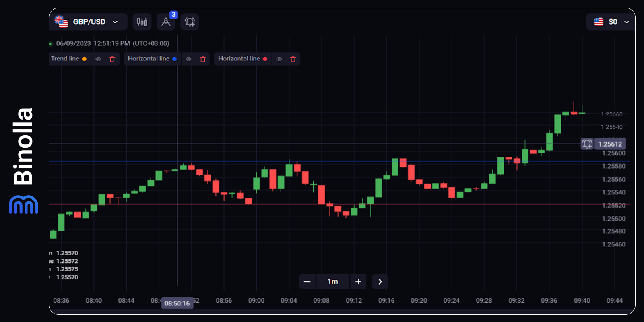This screenshot has height=322, width=644.
Task: Toggle visibility of the Trend line
Action: pos(98,59)
